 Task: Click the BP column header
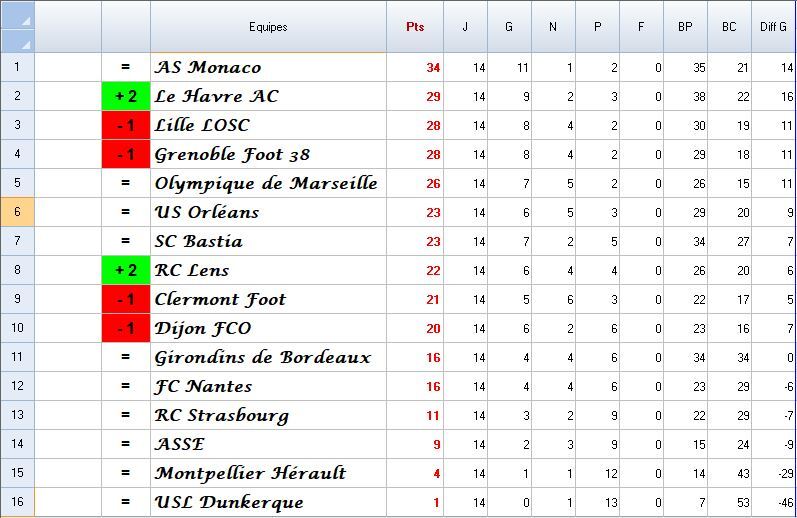pos(685,27)
